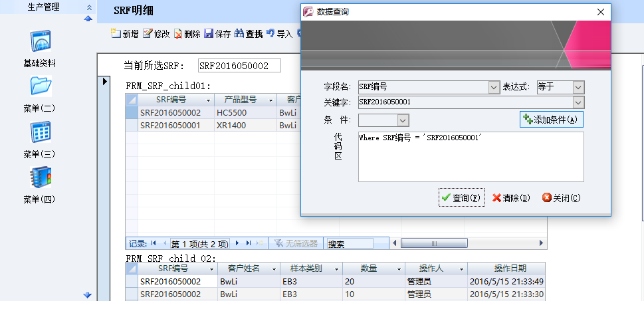The image size is (644, 319).
Task: Click select-all corner of child01 table
Action: (132, 100)
